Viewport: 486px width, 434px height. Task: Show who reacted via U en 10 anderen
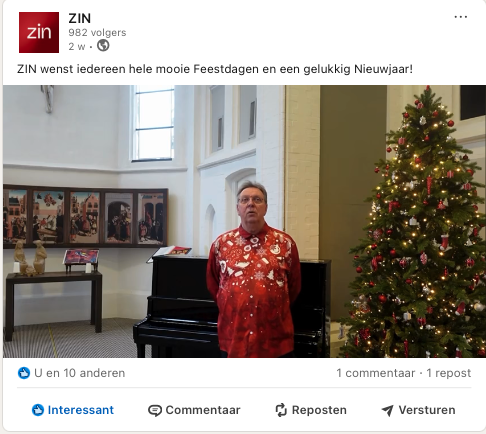click(x=80, y=373)
